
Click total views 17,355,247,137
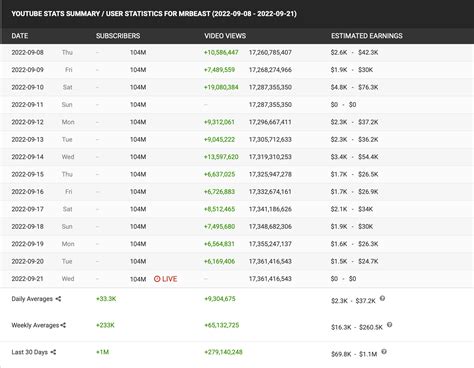270,244
